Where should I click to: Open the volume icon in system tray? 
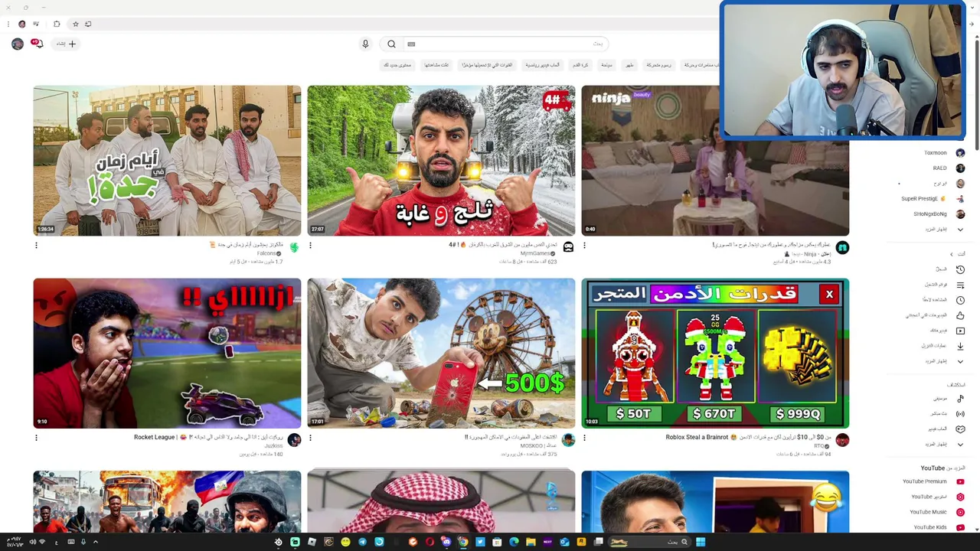coord(32,542)
